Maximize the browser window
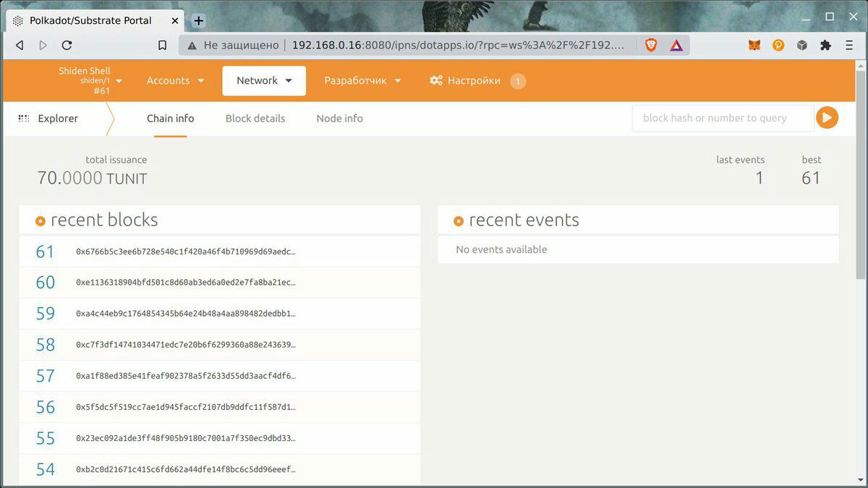 (830, 17)
